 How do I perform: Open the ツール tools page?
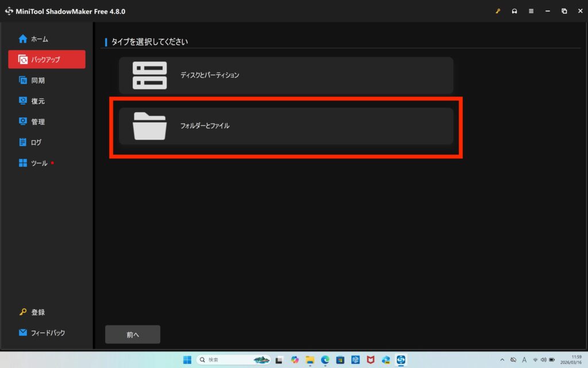pyautogui.click(x=38, y=163)
